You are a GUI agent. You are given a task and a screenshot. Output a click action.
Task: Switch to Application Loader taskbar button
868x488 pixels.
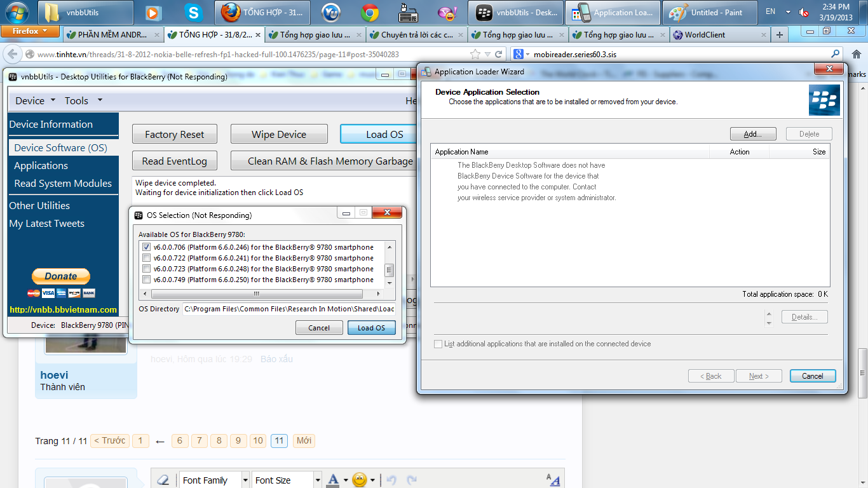613,12
